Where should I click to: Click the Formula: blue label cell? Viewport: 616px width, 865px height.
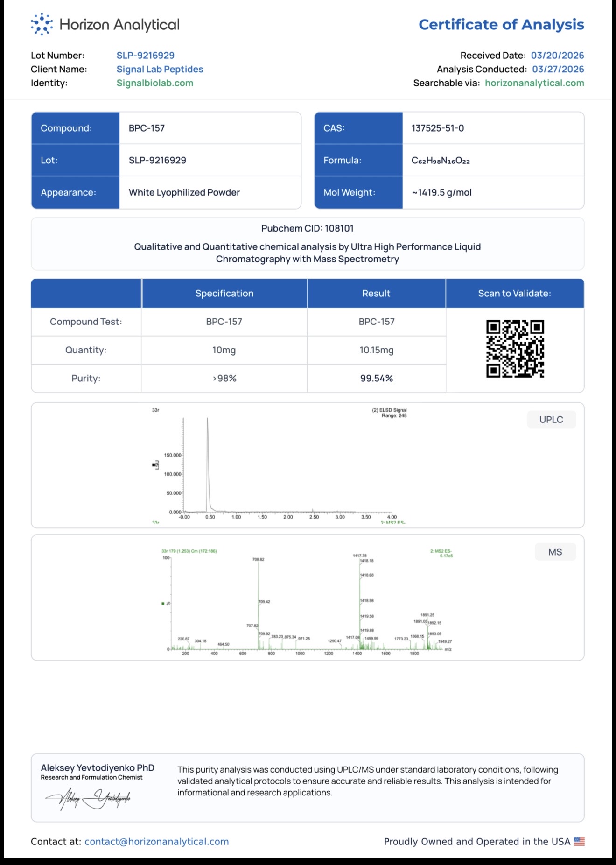coord(358,160)
